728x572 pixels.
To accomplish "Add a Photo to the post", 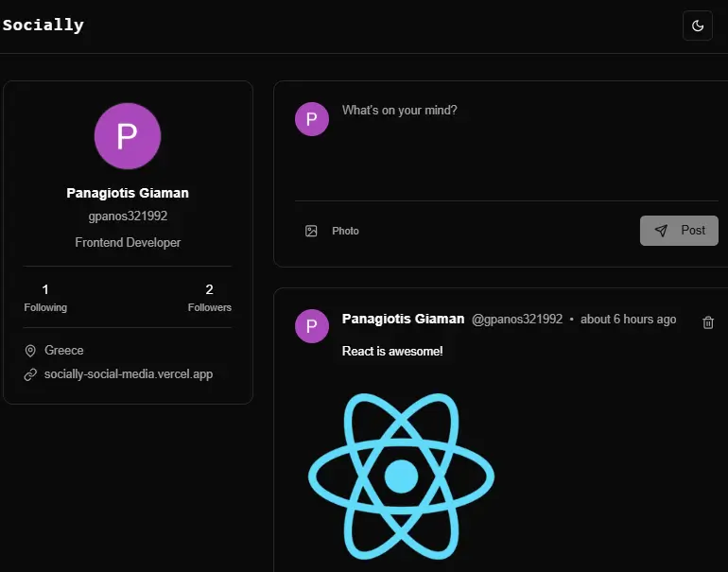I will 332,231.
